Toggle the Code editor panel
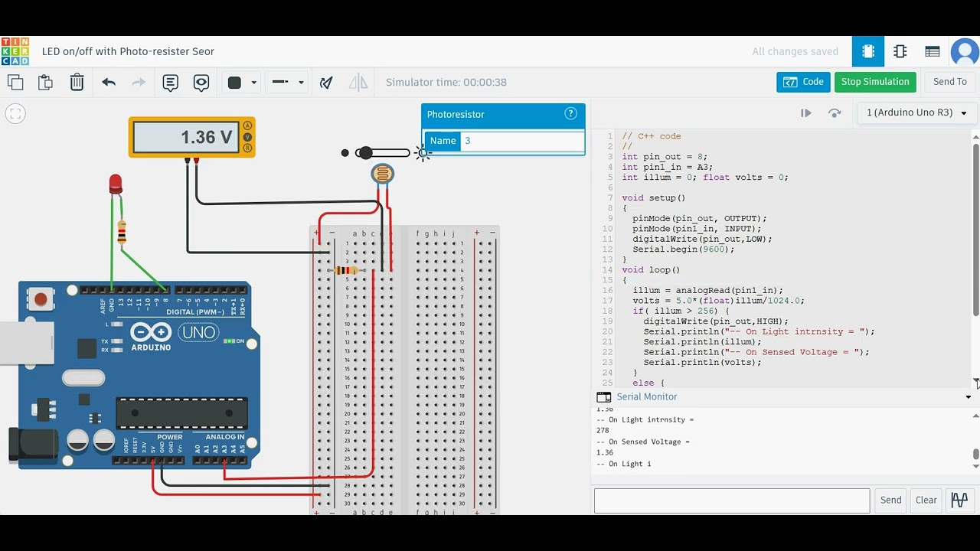Screen dimensions: 980x551 [x=803, y=82]
